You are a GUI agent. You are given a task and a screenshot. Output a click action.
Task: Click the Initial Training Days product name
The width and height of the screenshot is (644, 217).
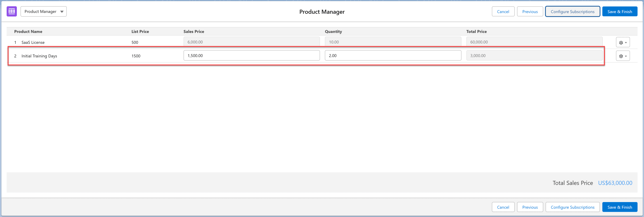click(39, 56)
